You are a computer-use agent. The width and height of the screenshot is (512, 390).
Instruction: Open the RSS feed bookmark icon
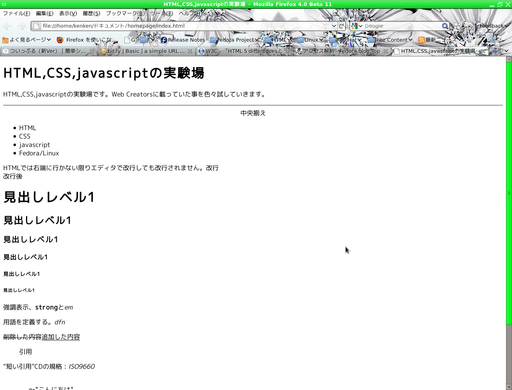click(x=421, y=40)
